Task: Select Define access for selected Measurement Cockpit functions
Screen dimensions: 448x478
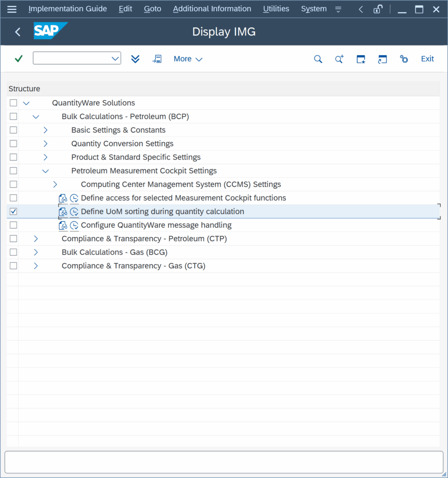Action: pos(184,198)
